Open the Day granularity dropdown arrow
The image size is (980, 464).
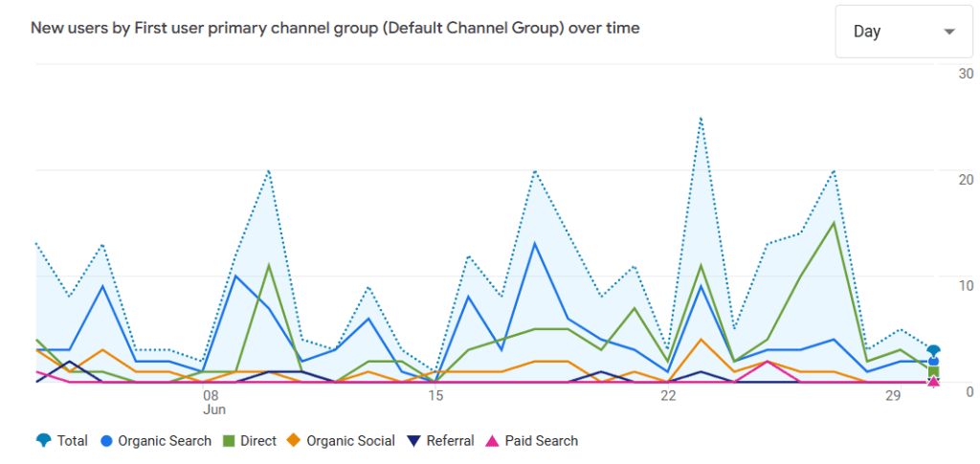[x=949, y=32]
